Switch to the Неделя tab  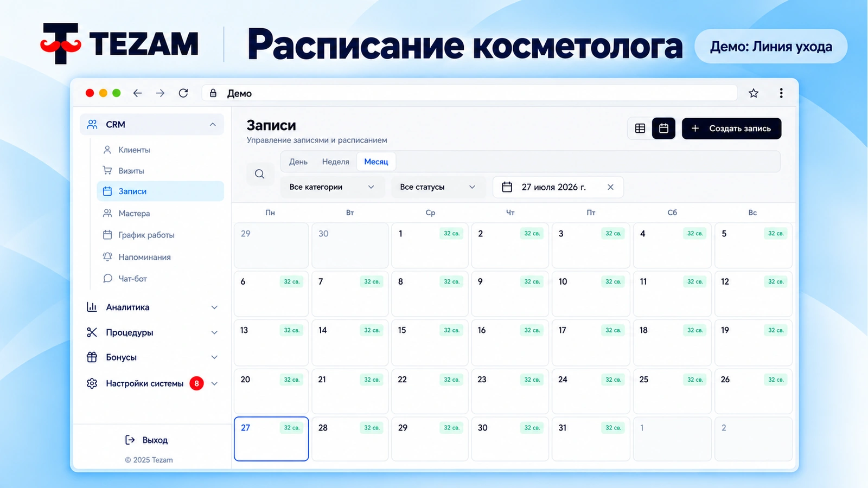(x=335, y=162)
